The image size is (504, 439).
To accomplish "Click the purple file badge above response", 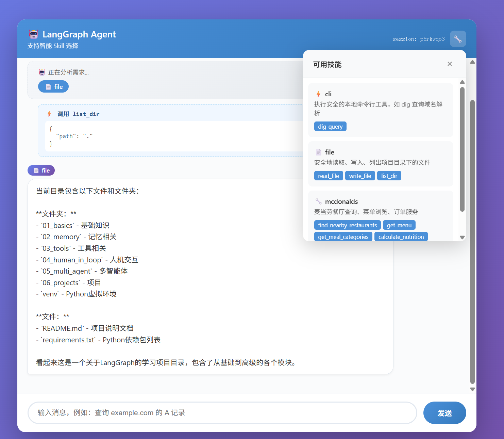I will coord(41,170).
